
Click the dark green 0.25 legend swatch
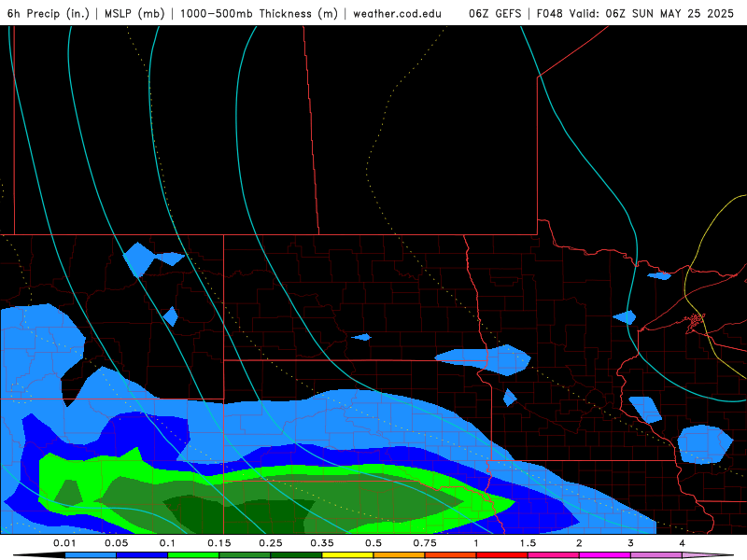click(x=296, y=555)
